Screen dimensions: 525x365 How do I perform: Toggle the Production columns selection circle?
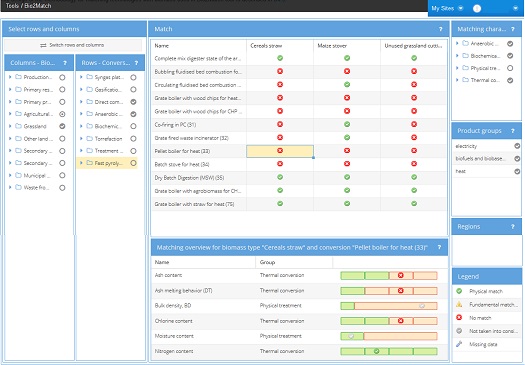coord(62,77)
